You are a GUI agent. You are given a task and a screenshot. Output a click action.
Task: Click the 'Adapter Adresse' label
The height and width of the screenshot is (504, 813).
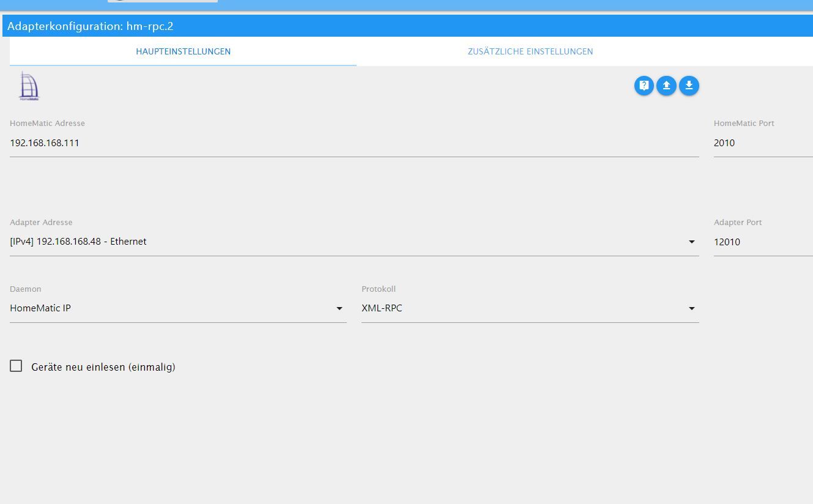[41, 223]
